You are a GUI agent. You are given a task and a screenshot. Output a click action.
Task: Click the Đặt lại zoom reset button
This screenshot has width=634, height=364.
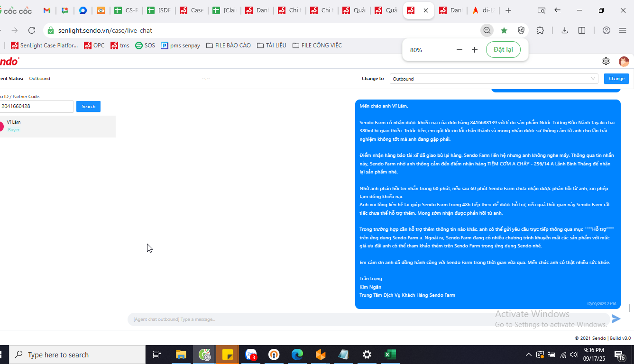(x=503, y=50)
